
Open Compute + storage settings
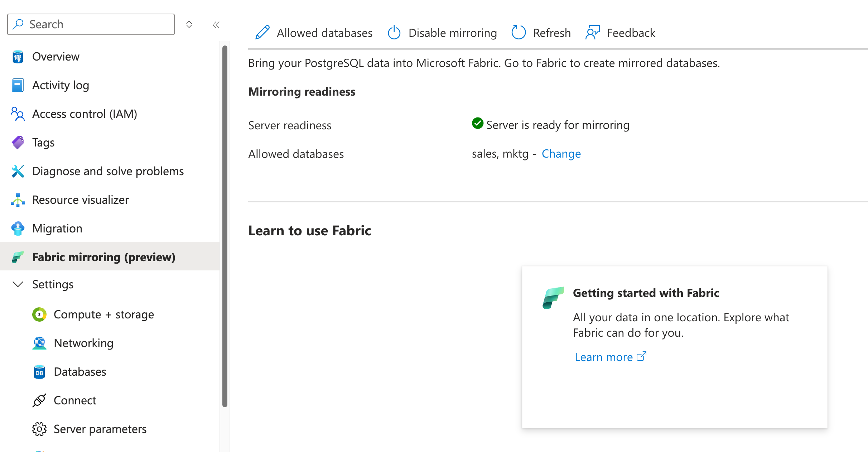coord(103,314)
